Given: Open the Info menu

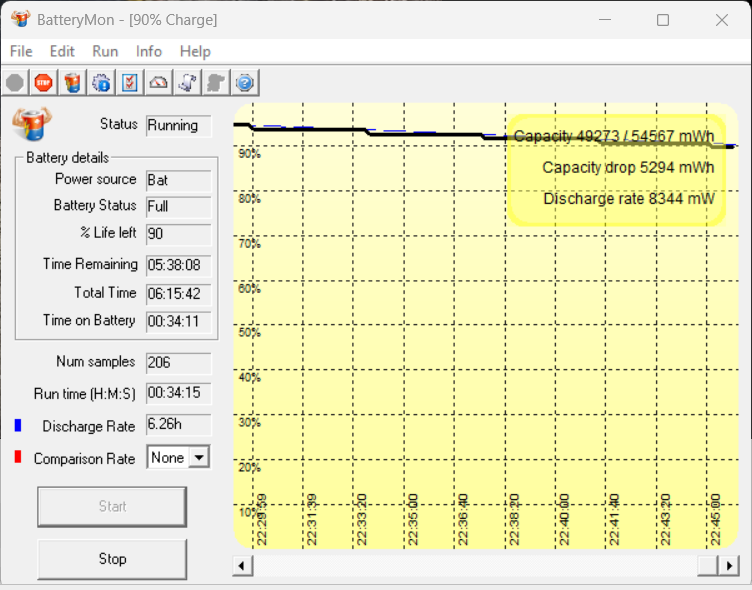Looking at the screenshot, I should (x=149, y=51).
